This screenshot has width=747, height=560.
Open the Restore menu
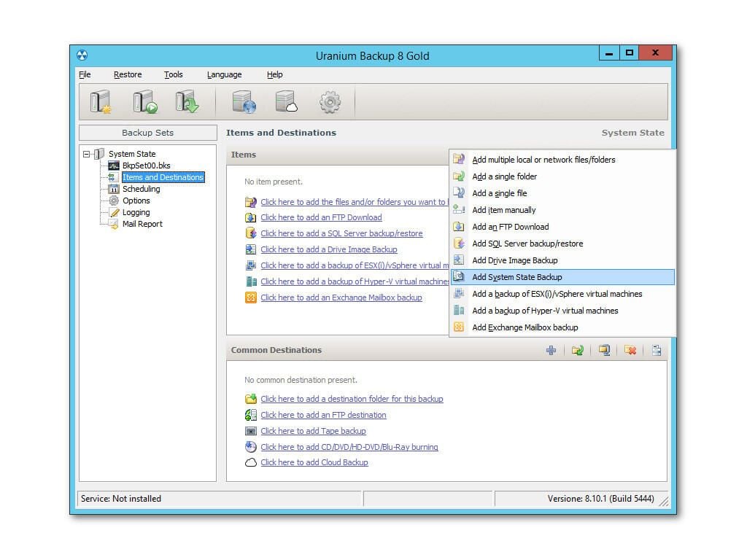pyautogui.click(x=128, y=74)
